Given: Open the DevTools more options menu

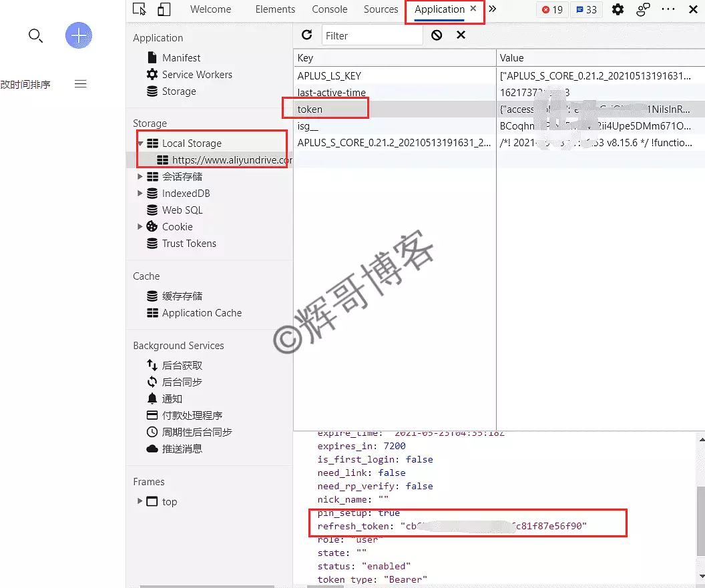Looking at the screenshot, I should point(668,9).
